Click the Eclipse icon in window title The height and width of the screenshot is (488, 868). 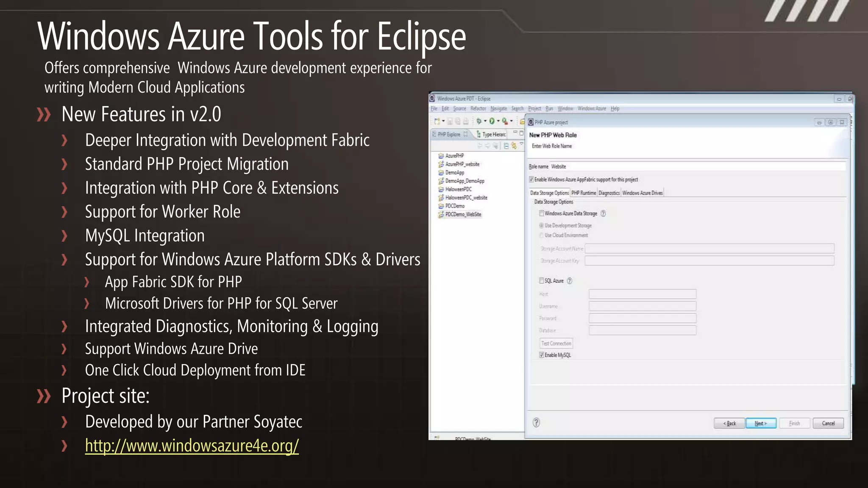[x=432, y=98]
